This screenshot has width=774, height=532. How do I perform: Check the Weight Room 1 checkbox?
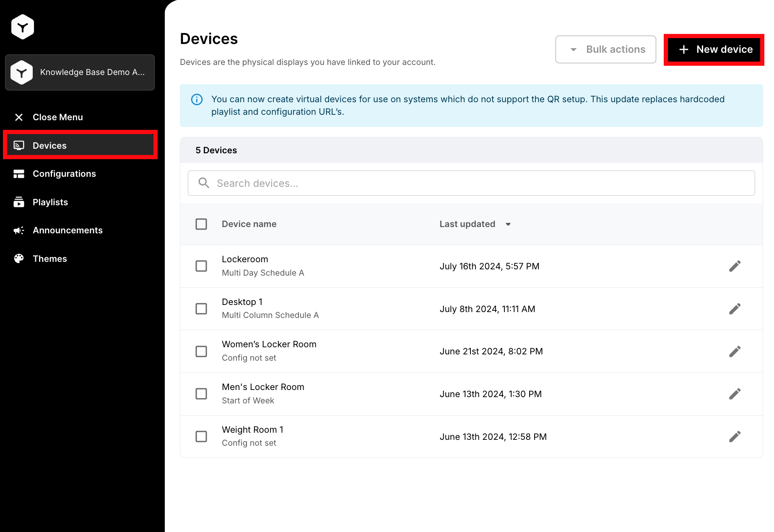click(x=201, y=436)
